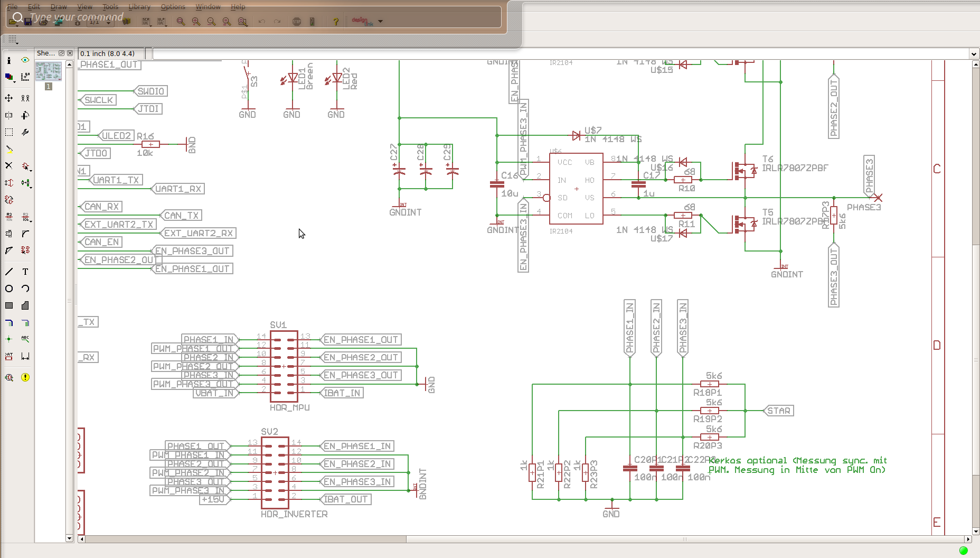Select the Miter tool

click(x=25, y=234)
